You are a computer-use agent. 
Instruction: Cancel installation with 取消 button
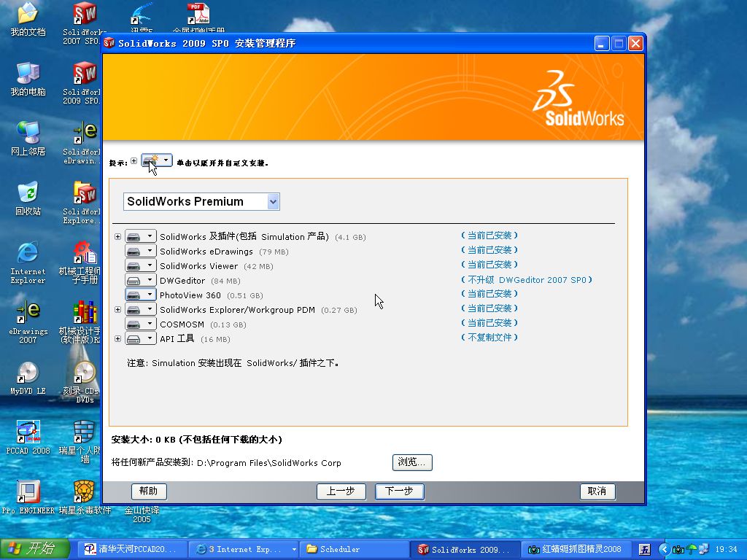597,491
